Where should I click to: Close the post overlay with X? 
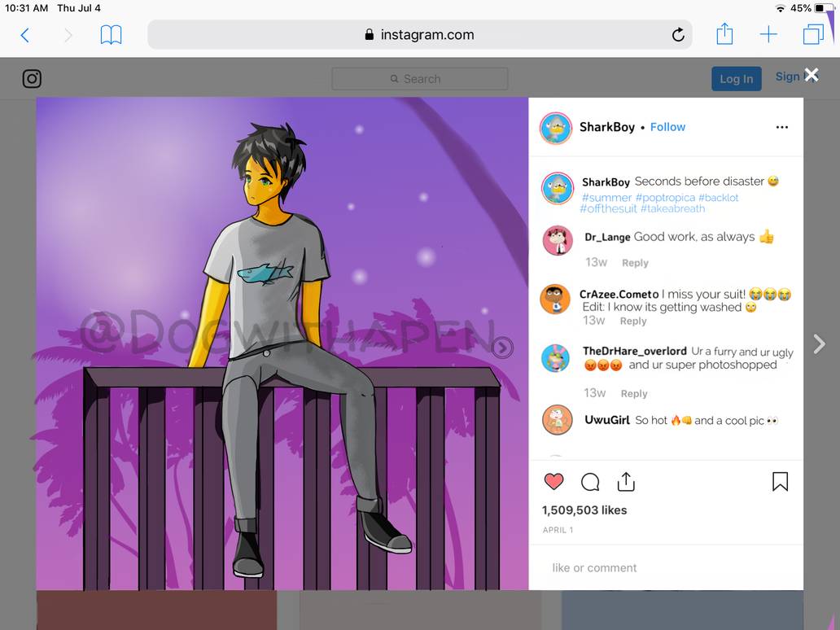pyautogui.click(x=812, y=75)
